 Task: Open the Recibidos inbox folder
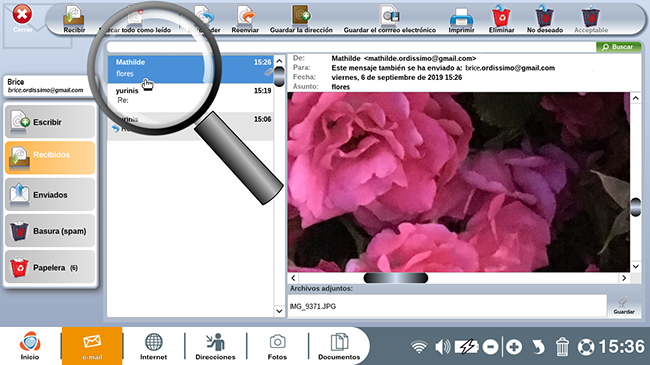tap(50, 158)
